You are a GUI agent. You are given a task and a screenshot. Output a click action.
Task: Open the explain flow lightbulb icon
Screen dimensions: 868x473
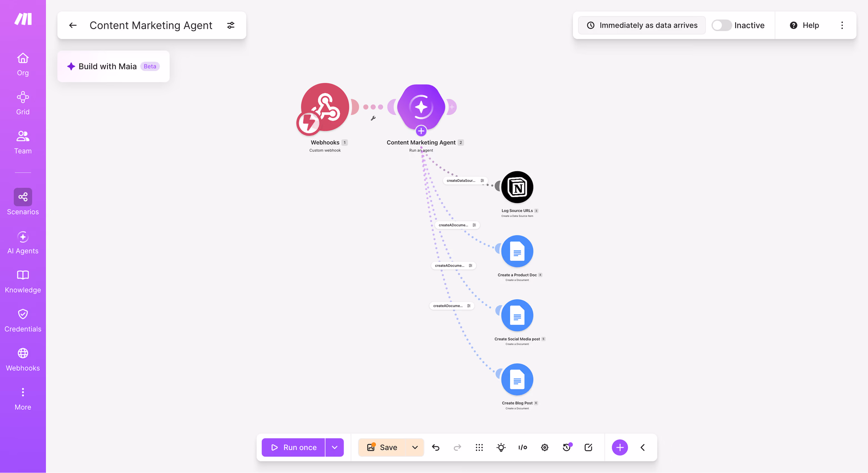pos(501,447)
